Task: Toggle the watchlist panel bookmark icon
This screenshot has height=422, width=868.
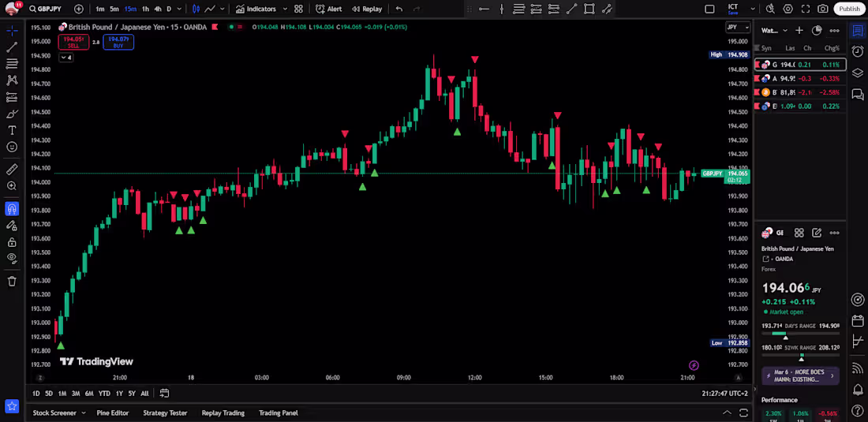Action: pos(858,31)
